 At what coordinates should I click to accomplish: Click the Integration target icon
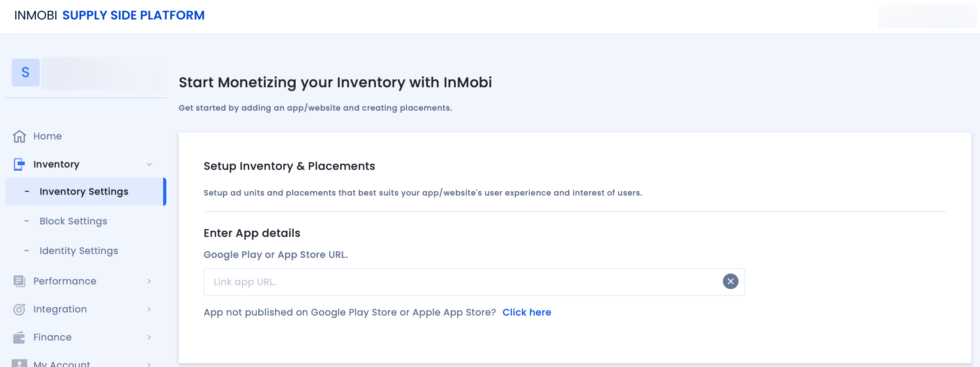(19, 309)
